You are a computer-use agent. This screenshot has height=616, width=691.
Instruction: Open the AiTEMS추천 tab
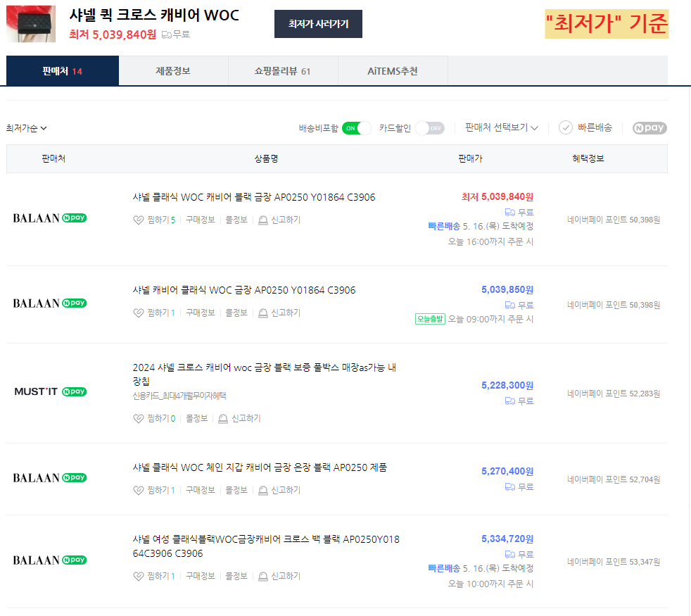click(x=393, y=71)
